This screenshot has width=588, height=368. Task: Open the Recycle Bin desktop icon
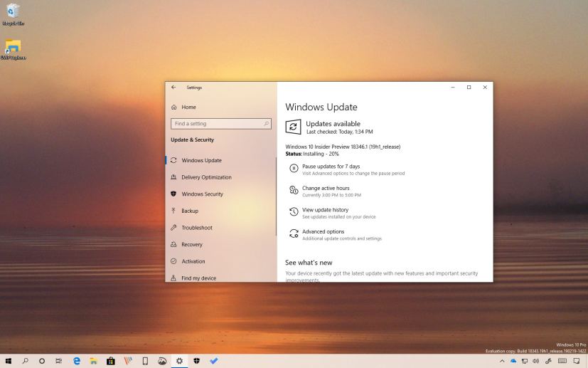click(13, 14)
